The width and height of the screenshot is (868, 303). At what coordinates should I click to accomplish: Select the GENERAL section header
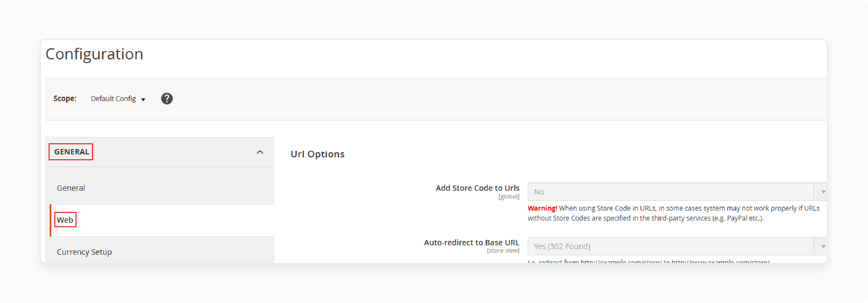pos(160,152)
